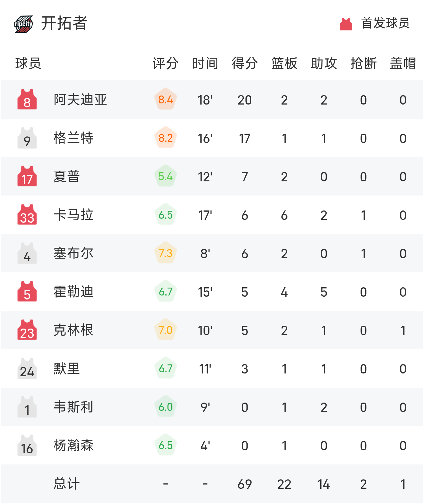424x504 pixels.
Task: Select the 评分 column header
Action: (x=165, y=63)
